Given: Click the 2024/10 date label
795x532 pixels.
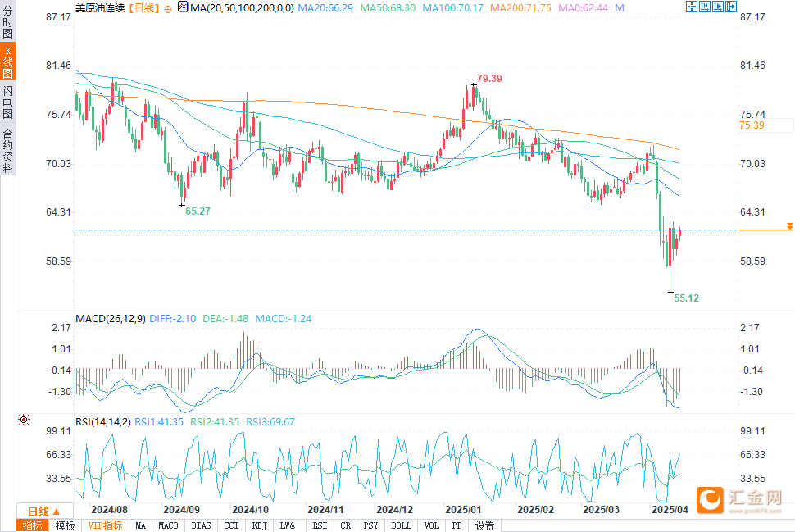Looking at the screenshot, I should (x=251, y=509).
